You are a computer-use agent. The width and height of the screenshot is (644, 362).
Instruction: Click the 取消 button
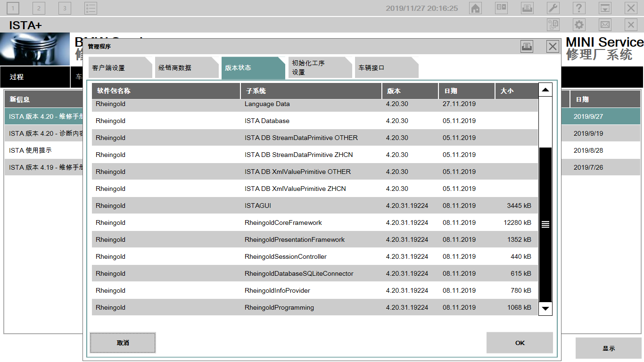[123, 343]
